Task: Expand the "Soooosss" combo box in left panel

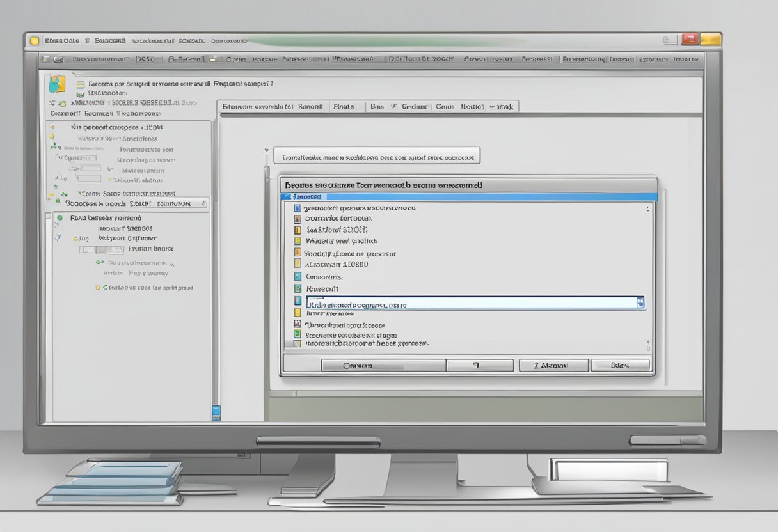Action: click(203, 203)
